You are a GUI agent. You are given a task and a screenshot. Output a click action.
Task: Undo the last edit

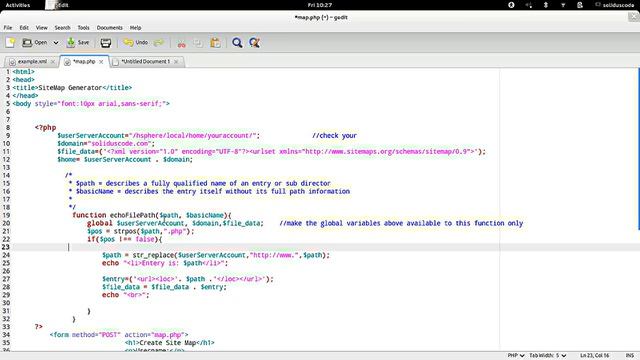[x=136, y=42]
